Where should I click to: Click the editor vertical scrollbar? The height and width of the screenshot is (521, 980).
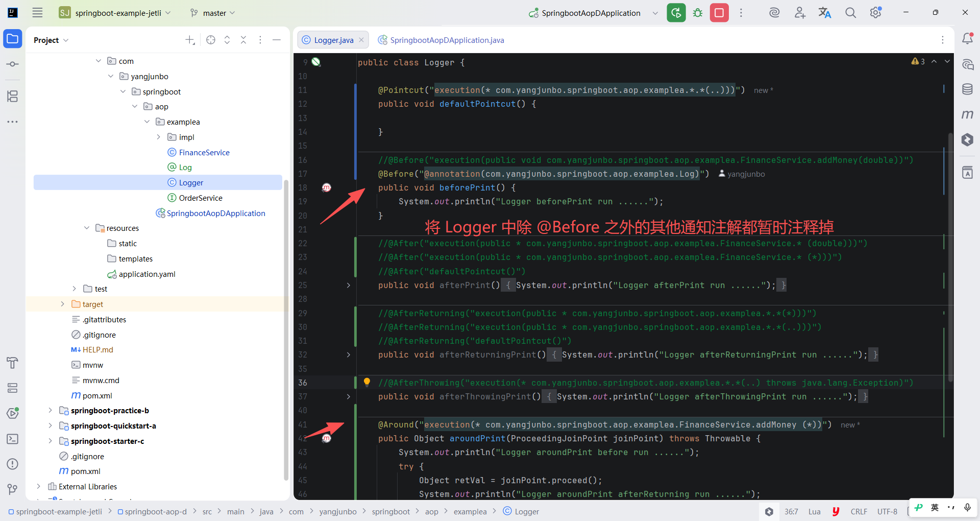pyautogui.click(x=950, y=257)
